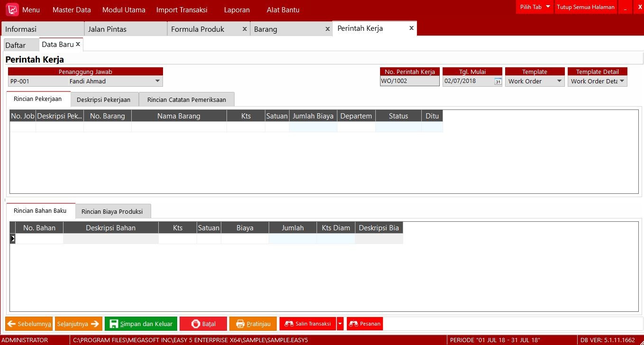
Task: Open Pratinjau print preview
Action: [x=253, y=324]
